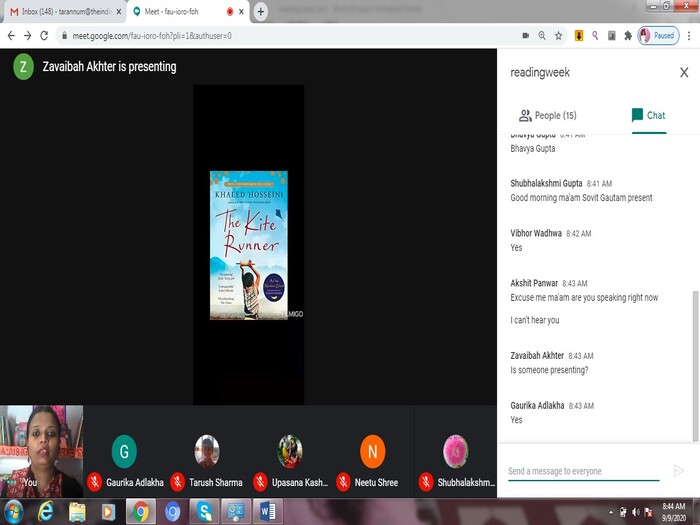Click the Z presenter avatar
The width and height of the screenshot is (700, 525).
23,67
